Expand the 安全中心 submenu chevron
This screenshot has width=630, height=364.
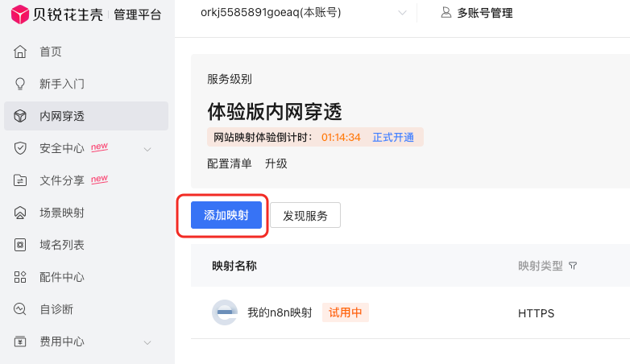(x=147, y=150)
